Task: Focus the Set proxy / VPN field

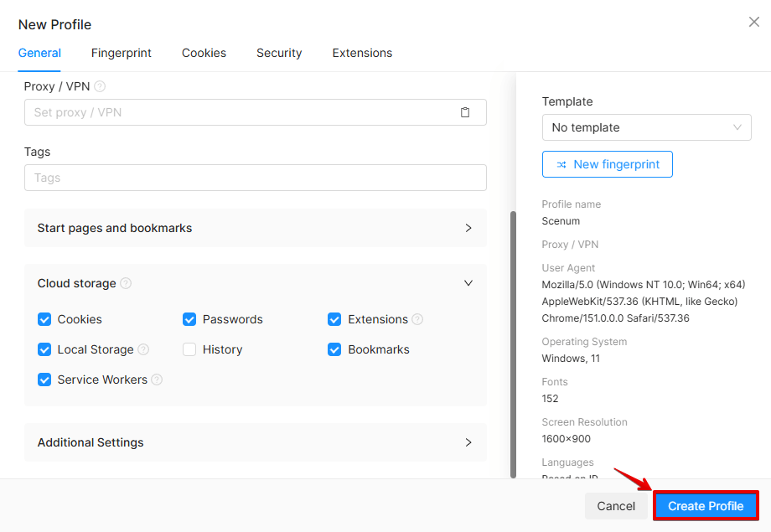Action: coord(256,112)
